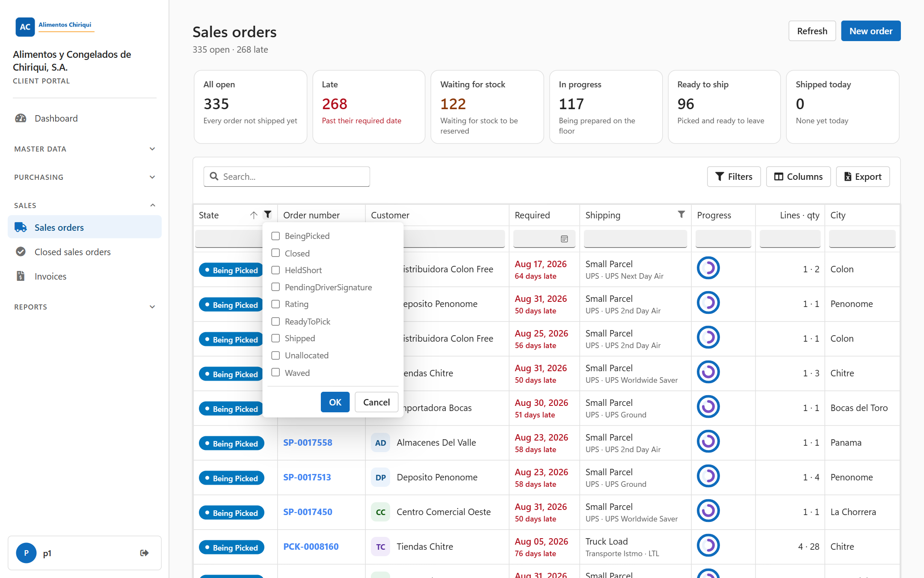Image resolution: width=924 pixels, height=578 pixels.
Task: Open the Columns chooser
Action: tap(798, 176)
